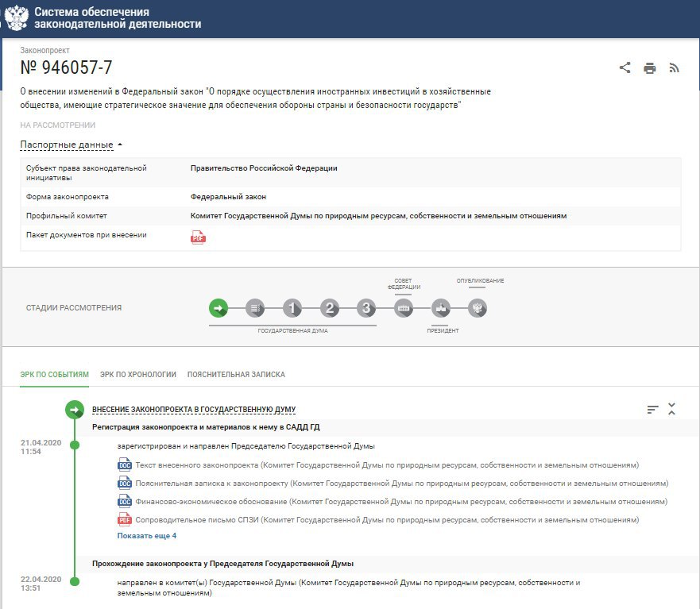This screenshot has width=700, height=609.
Task: Click Федеральный закон form value
Action: point(228,197)
